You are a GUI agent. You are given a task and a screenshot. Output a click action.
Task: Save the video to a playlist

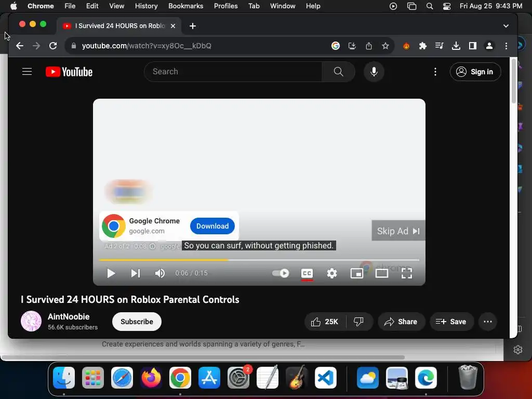coord(451,322)
